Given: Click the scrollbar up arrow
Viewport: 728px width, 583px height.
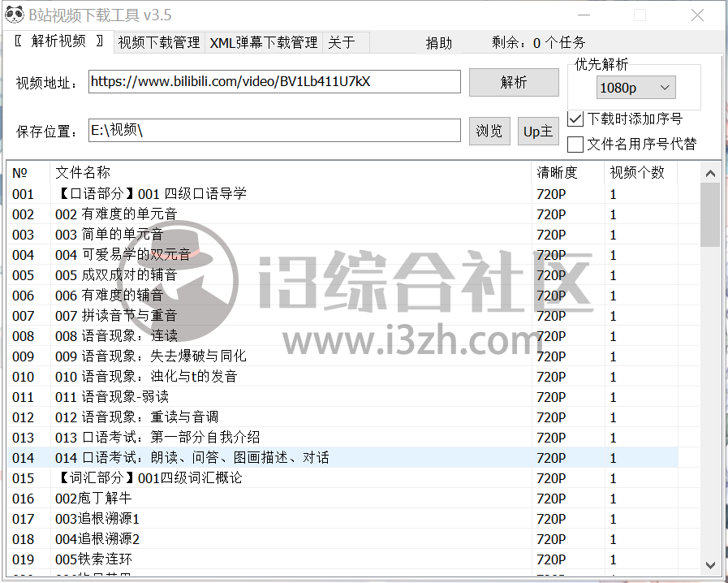Looking at the screenshot, I should 710,174.
